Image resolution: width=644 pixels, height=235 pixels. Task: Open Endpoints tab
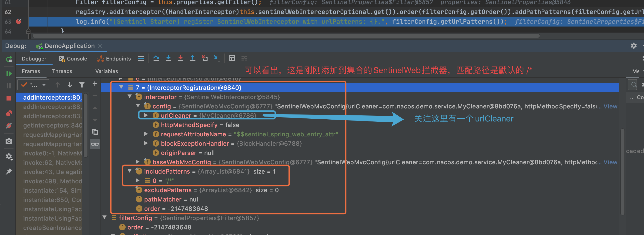tap(114, 59)
